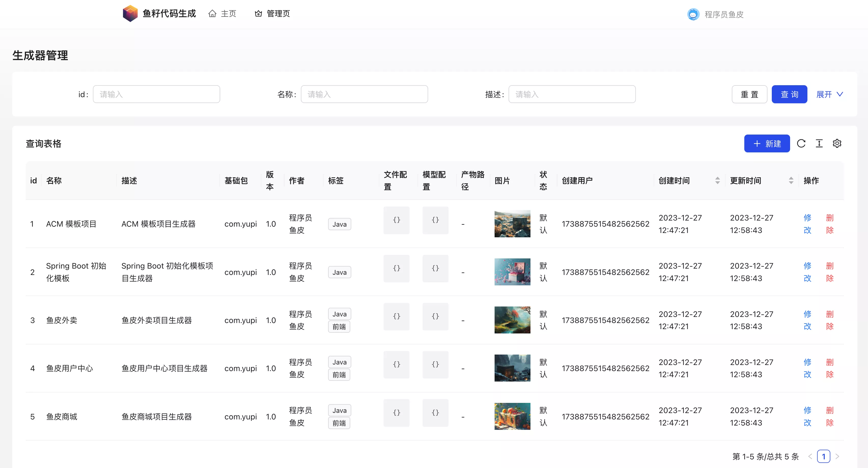868x468 pixels.
Task: Expand the search form with 展开
Action: pos(830,94)
